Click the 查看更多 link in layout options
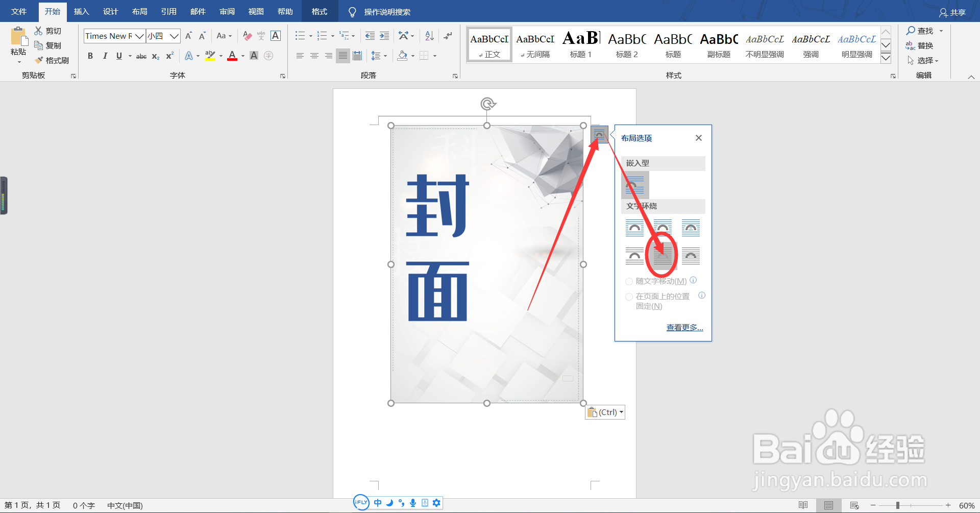The image size is (980, 513). pyautogui.click(x=684, y=327)
